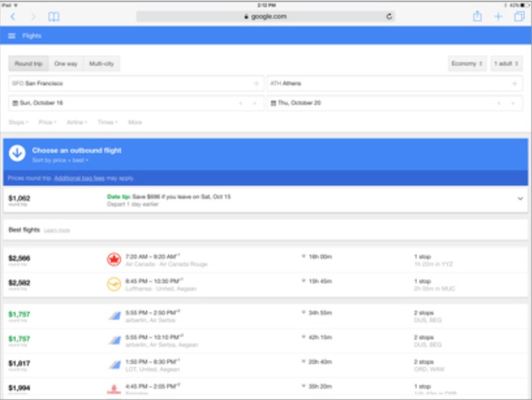532x400 pixels.
Task: Open the Safari bookmarks book icon
Action: (53, 17)
